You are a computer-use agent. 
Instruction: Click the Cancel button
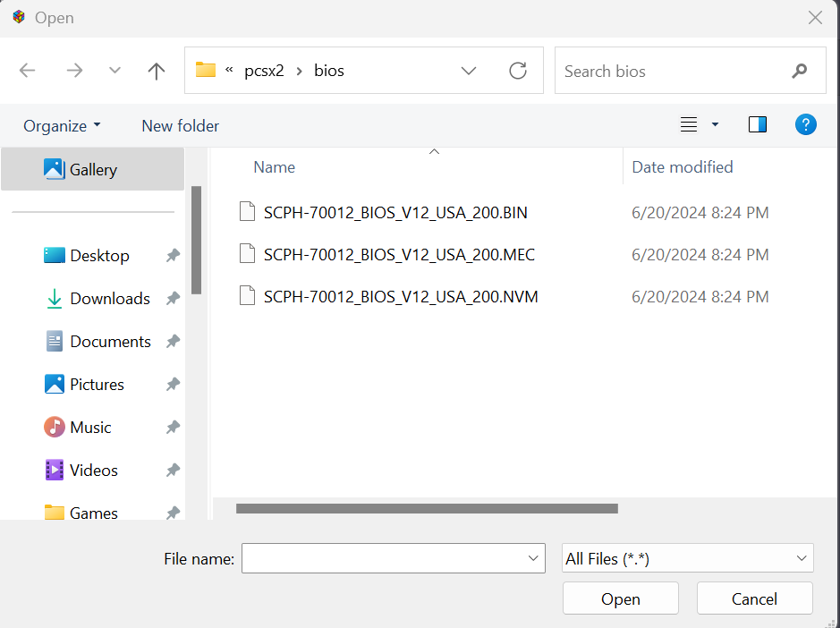[754, 598]
